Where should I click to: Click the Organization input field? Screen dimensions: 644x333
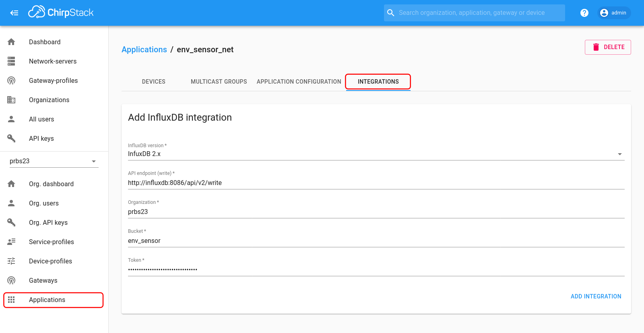[376, 212]
